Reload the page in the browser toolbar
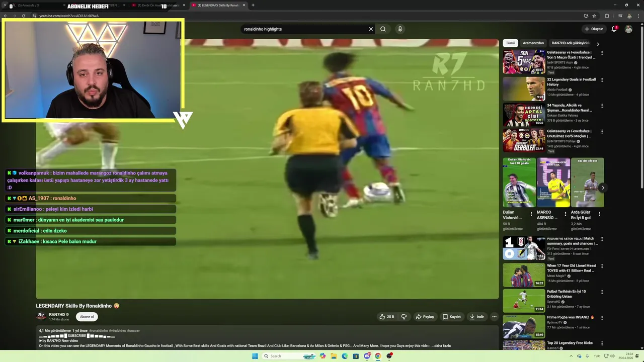 pyautogui.click(x=23, y=16)
